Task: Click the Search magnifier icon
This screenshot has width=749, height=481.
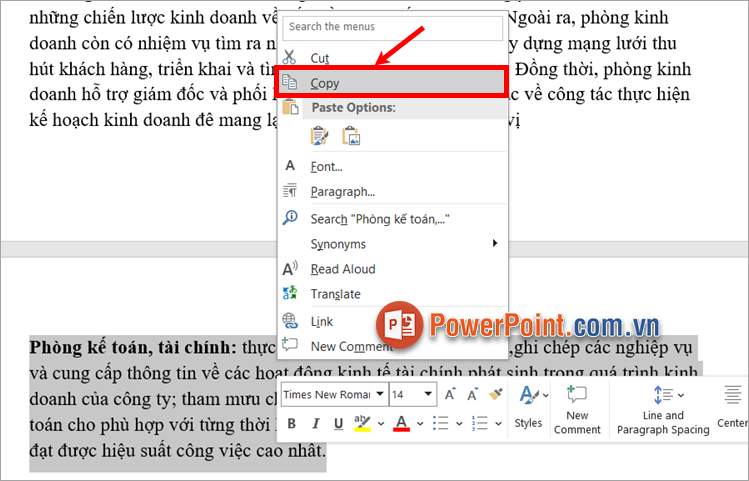Action: pos(289,218)
